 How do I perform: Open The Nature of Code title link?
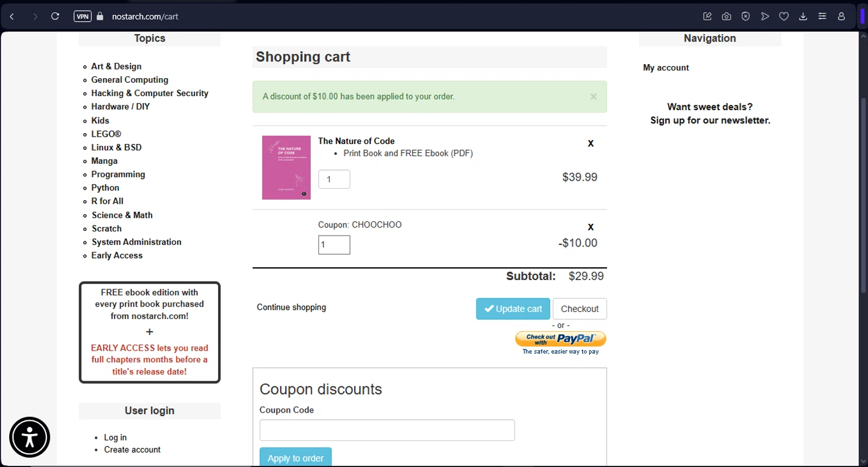356,141
